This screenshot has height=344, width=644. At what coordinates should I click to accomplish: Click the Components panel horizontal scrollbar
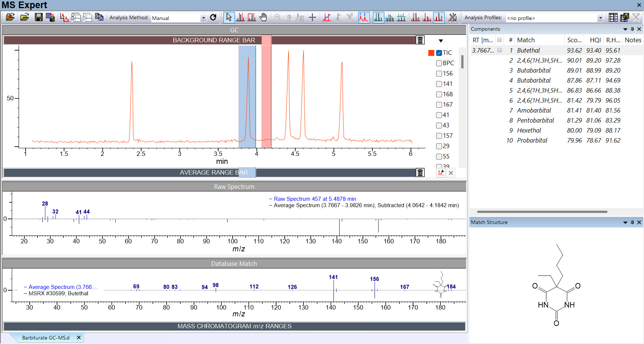point(542,212)
